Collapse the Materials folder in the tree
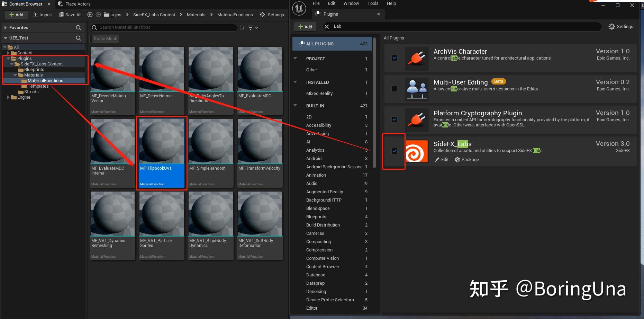 point(15,75)
